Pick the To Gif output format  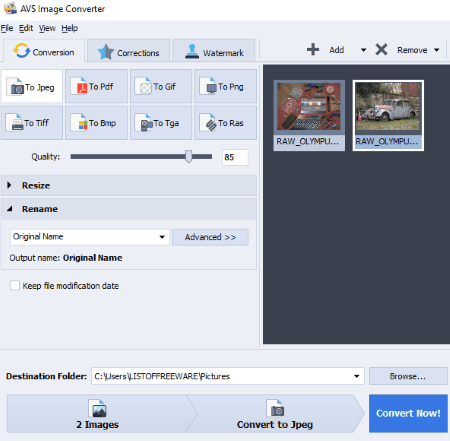coord(161,86)
